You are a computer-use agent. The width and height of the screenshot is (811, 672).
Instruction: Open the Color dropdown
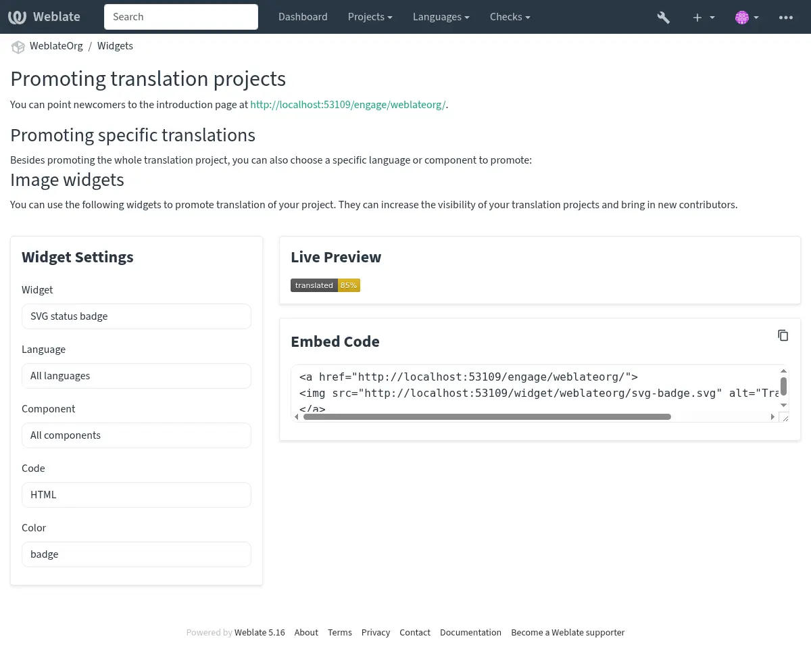pos(137,554)
